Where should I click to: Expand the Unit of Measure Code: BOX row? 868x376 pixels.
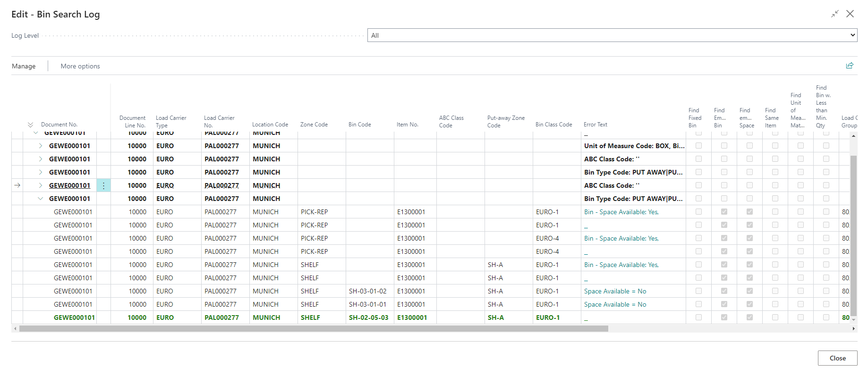(x=41, y=146)
